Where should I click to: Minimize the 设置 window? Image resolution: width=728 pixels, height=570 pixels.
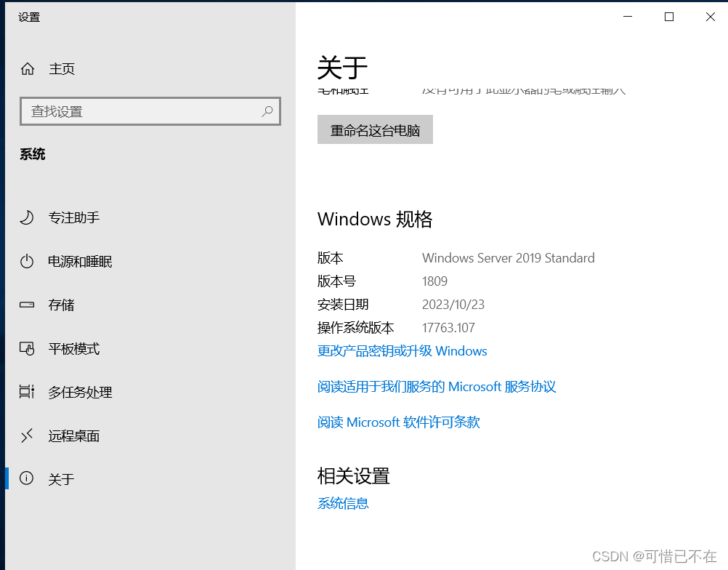[x=628, y=17]
